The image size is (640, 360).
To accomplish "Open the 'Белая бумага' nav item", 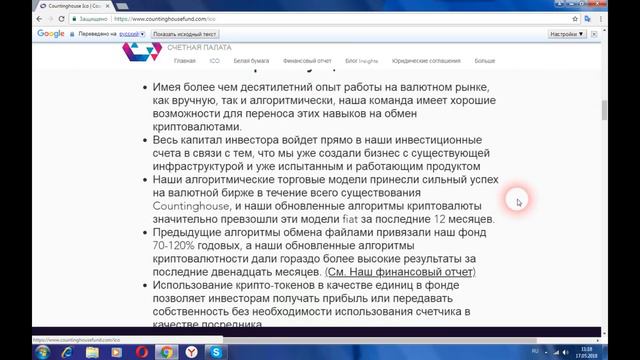I will point(251,61).
